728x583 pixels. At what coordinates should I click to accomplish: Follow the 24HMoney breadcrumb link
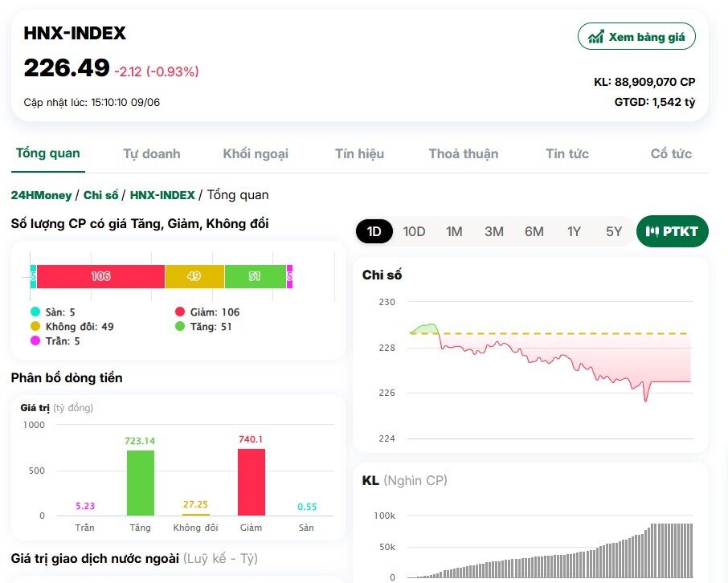(x=41, y=195)
